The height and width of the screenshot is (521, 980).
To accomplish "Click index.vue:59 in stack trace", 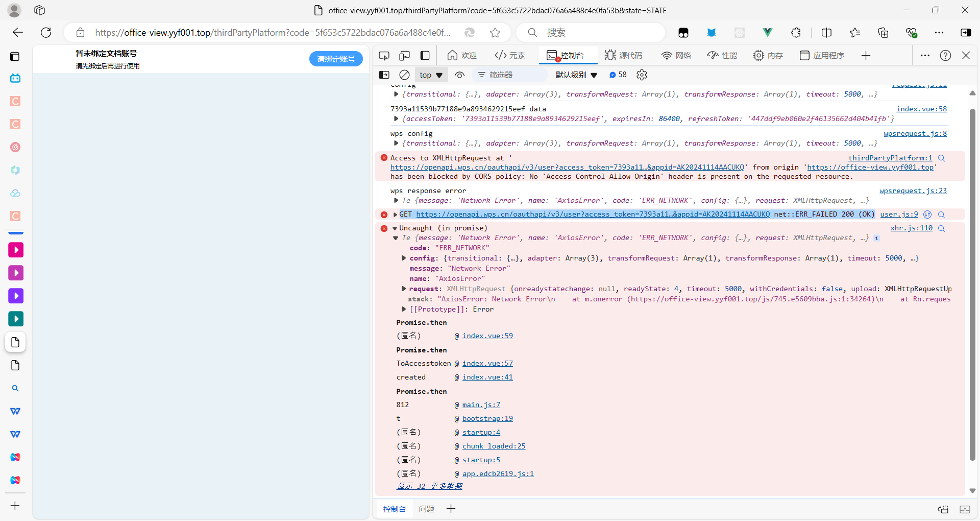I will 487,336.
